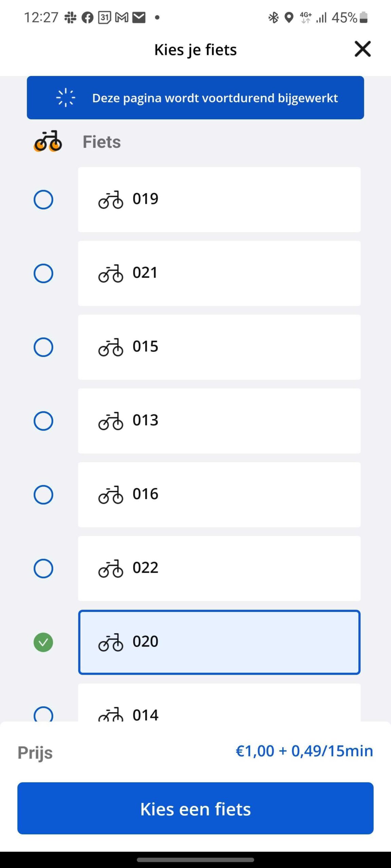Viewport: 391px width, 868px height.
Task: Tap the bicycle icon in card 016
Action: pyautogui.click(x=111, y=495)
